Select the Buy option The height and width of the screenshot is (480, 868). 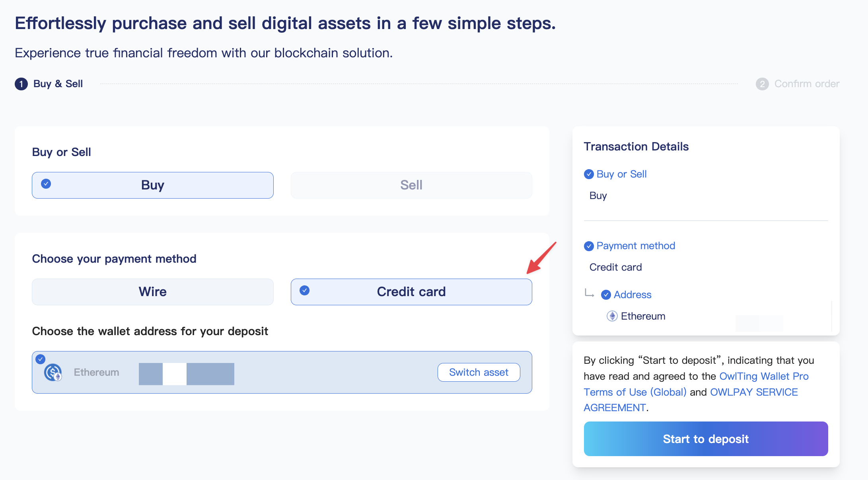click(x=153, y=185)
